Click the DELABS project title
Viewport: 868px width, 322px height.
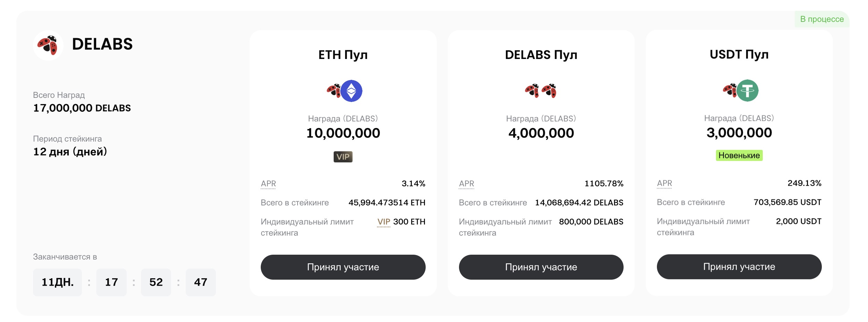coord(102,44)
